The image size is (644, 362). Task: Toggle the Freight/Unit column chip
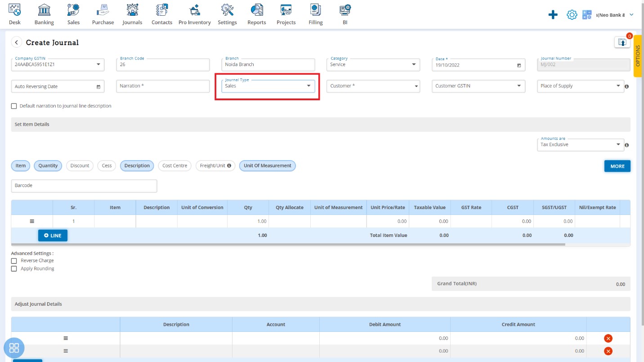[x=215, y=165]
